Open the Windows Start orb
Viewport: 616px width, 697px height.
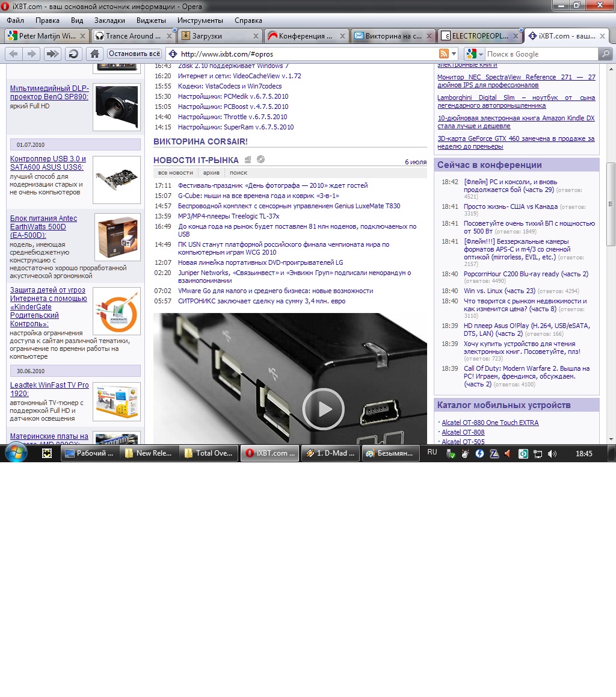16,453
